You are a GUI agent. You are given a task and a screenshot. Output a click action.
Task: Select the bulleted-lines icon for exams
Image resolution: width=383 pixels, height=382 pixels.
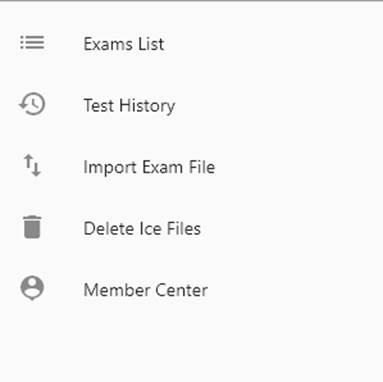point(32,43)
